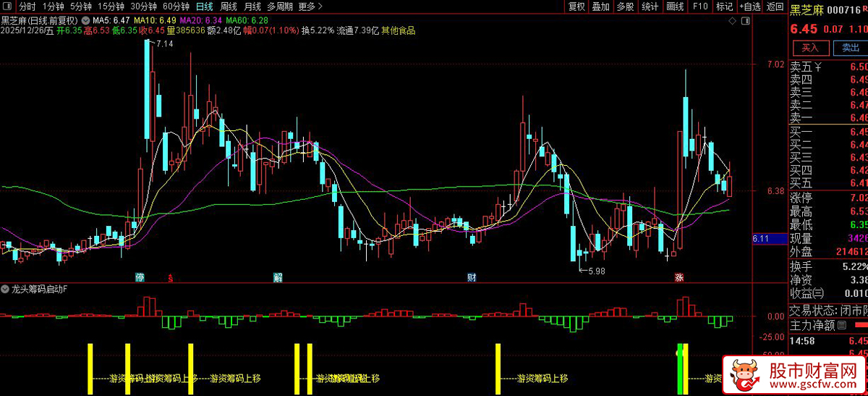
Task: Click the 交易状态 status row
Action: (828, 309)
